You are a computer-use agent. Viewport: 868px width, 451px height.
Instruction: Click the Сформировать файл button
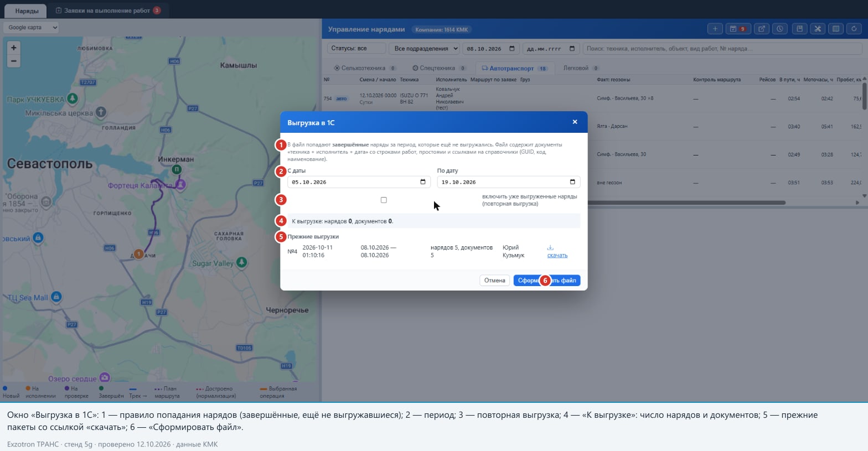pos(547,281)
